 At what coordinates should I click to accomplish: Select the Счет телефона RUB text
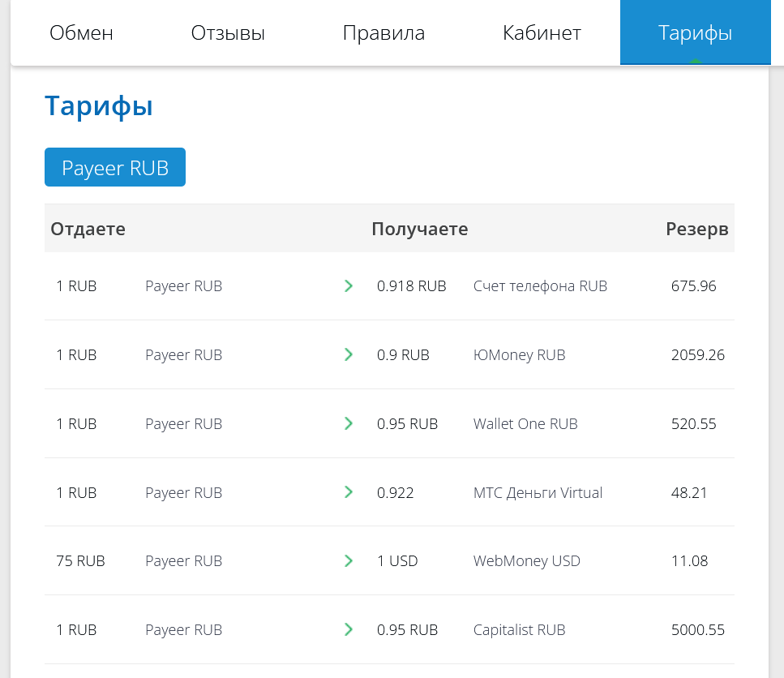(540, 286)
